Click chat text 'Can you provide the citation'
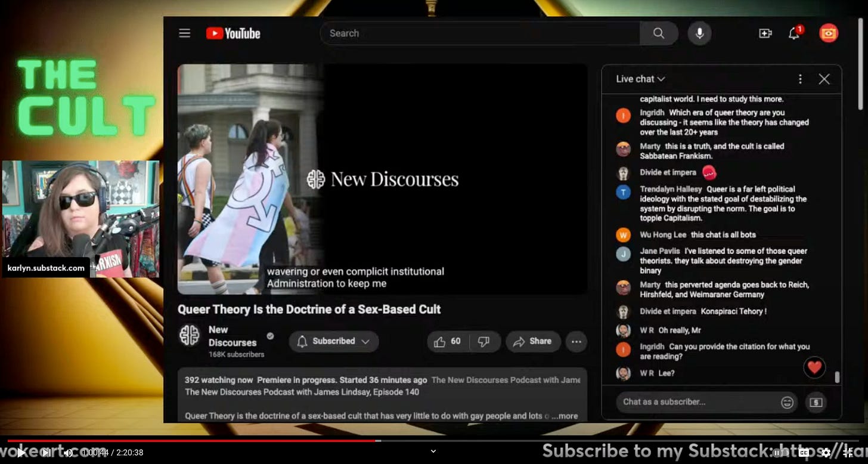 pyautogui.click(x=725, y=351)
